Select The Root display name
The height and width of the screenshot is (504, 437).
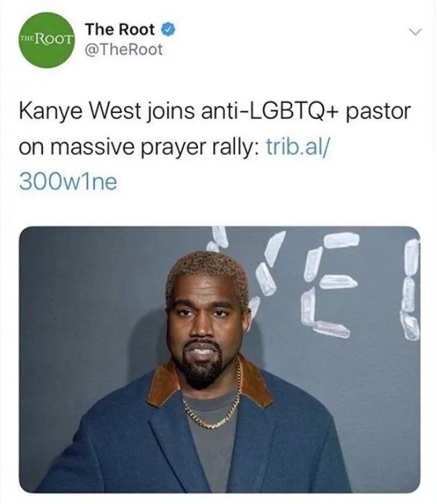pos(120,30)
